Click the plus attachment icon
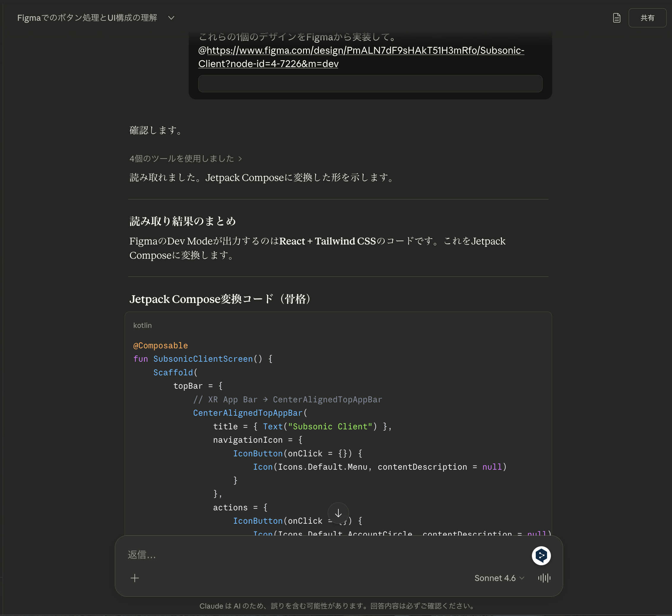Screen dimensions: 672x616 135,578
